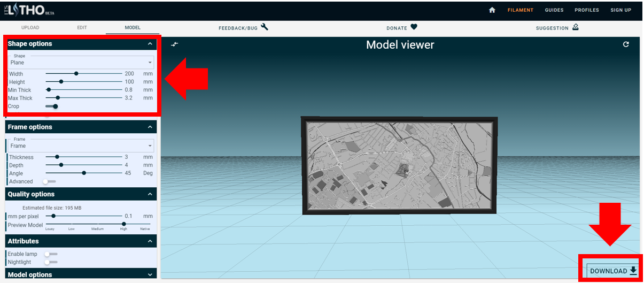Screen dimensions: 644x283
Task: Toggle the Crop switch
Action: [x=52, y=106]
